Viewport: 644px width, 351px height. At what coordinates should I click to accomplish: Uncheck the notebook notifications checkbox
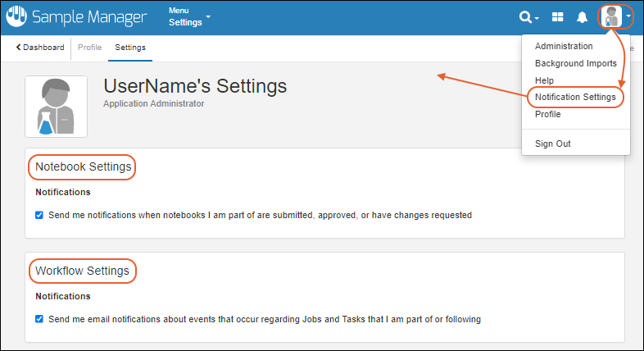click(39, 216)
